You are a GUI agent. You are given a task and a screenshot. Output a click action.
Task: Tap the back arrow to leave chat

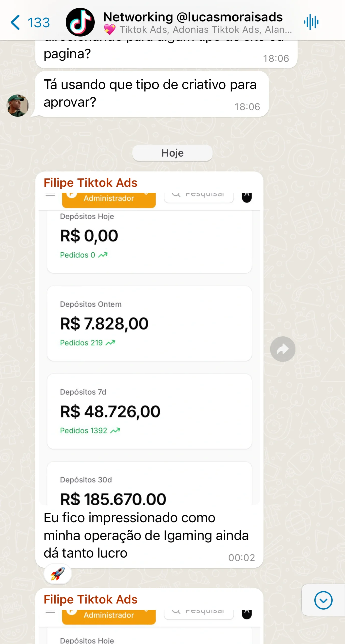15,22
